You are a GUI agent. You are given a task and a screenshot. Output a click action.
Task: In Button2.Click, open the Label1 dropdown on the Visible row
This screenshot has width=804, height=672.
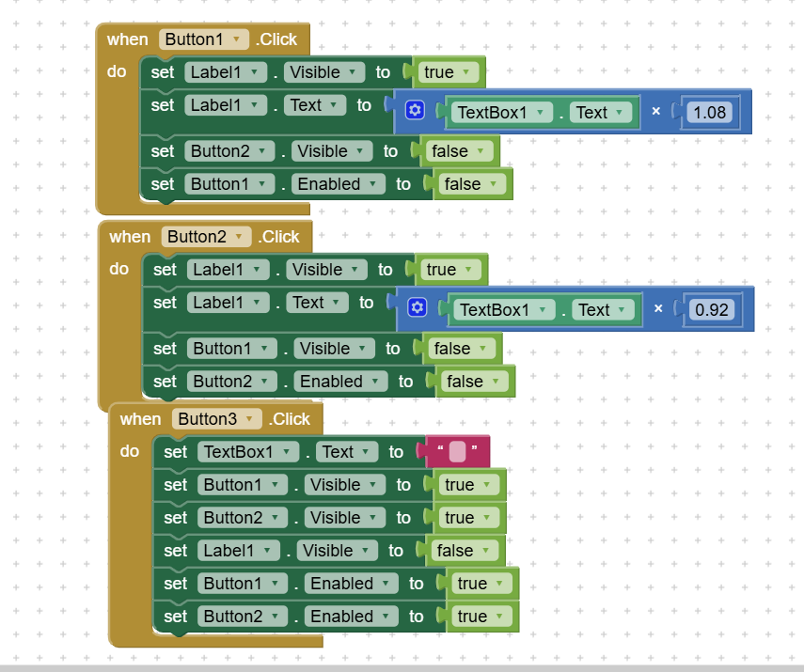(x=229, y=270)
